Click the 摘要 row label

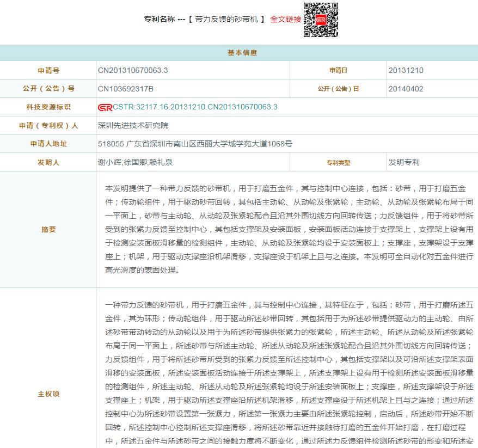tap(48, 230)
